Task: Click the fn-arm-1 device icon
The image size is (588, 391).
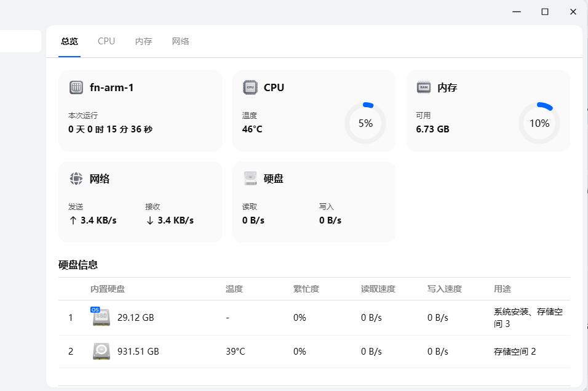Action: click(x=76, y=87)
